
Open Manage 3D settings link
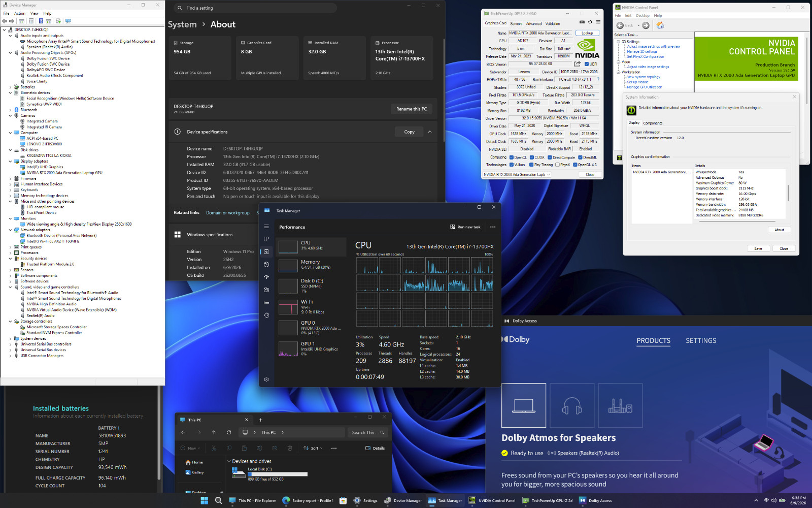(642, 51)
